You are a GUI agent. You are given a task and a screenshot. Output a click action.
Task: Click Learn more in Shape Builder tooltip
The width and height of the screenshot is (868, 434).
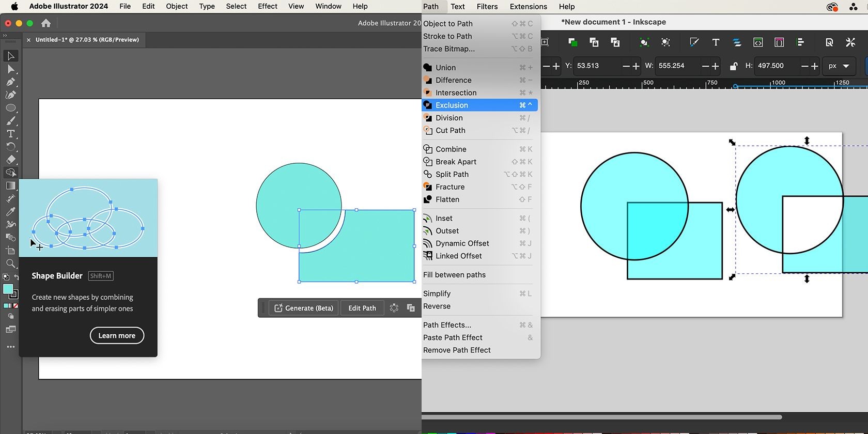click(117, 335)
